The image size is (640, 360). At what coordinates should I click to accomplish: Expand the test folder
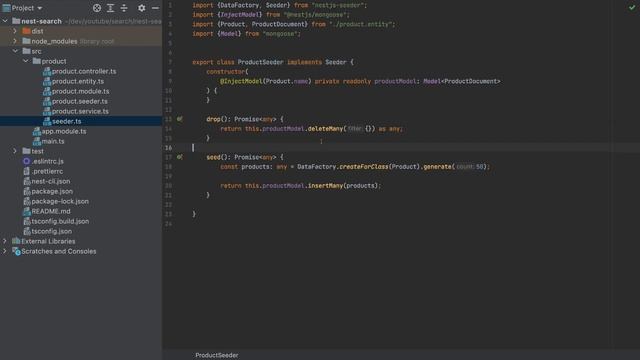pos(15,151)
